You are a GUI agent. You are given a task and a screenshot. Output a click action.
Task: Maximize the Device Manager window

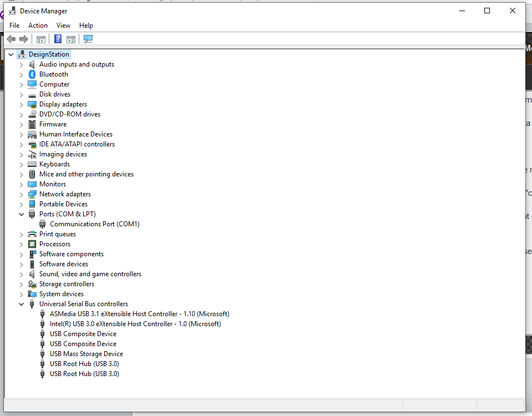487,11
